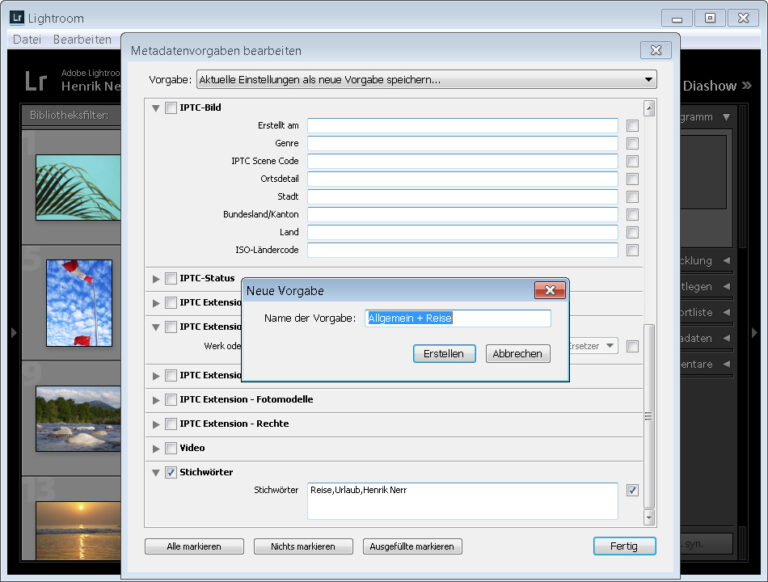Click the Erstellen button
768x582 pixels.
(x=444, y=354)
